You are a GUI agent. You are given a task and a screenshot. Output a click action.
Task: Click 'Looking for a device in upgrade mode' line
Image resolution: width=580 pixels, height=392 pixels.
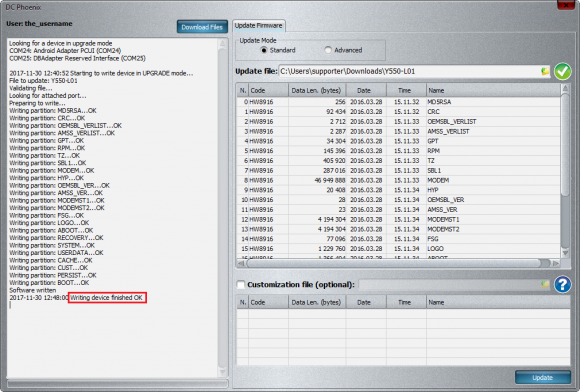coord(61,43)
